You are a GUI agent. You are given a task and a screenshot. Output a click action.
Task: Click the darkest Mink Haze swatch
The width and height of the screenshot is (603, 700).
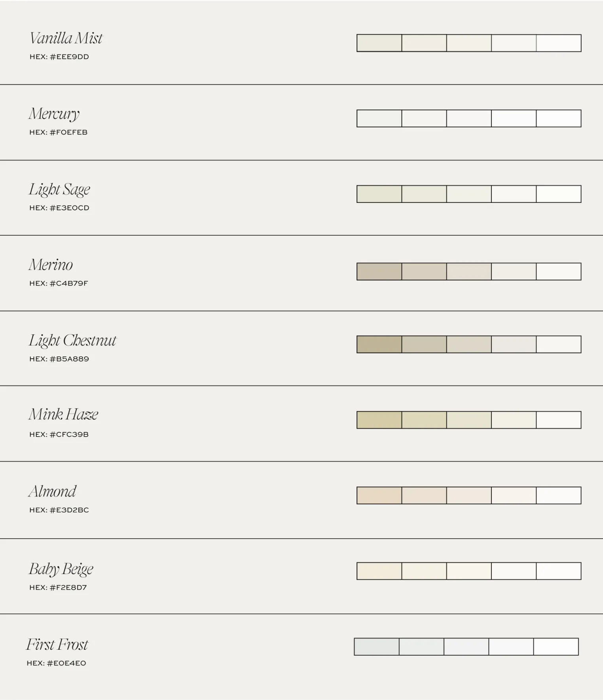click(379, 420)
